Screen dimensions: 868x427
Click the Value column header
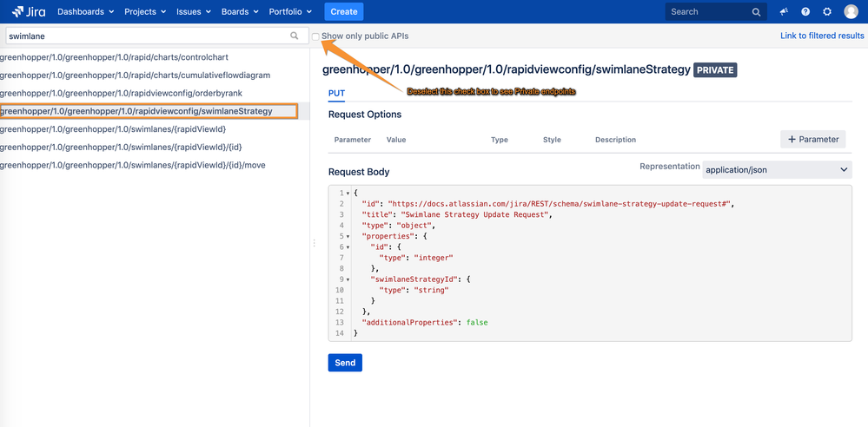point(396,140)
